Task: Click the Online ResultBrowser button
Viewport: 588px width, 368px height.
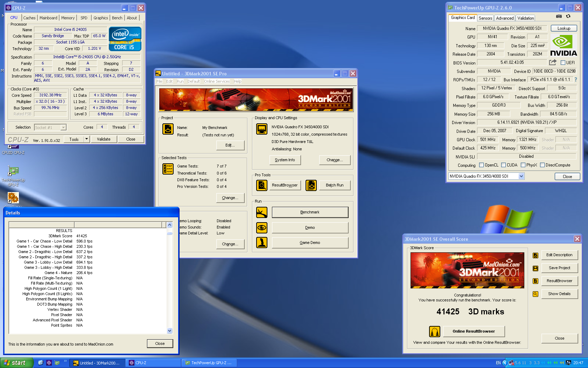Action: pyautogui.click(x=474, y=331)
